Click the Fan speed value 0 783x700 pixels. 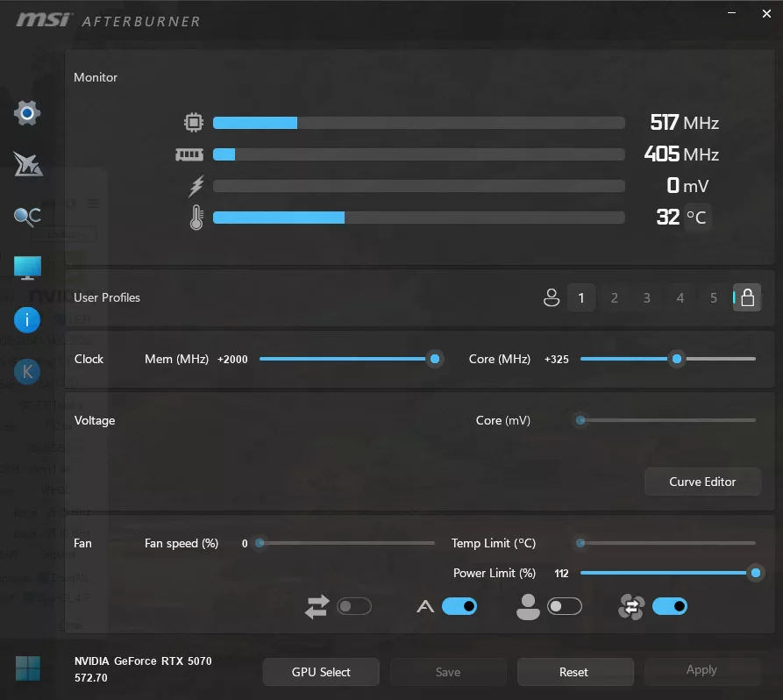click(x=245, y=544)
